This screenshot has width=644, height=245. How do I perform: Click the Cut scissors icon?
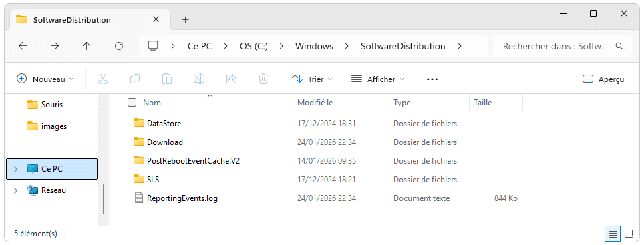103,79
